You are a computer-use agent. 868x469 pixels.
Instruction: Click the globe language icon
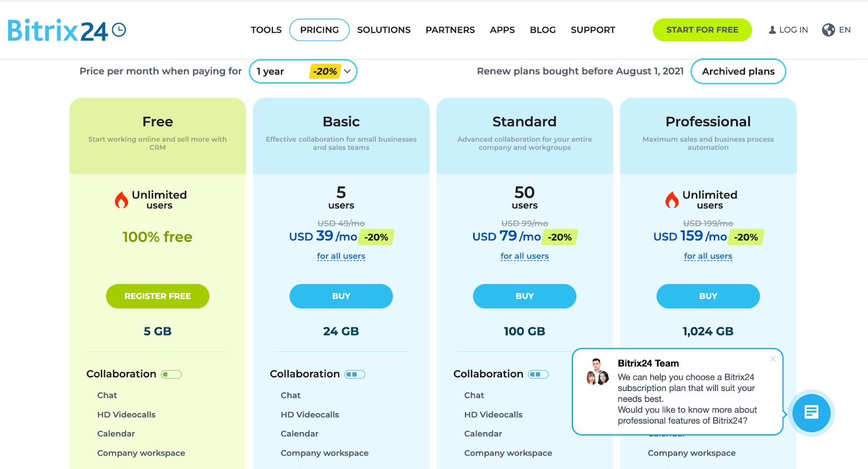(828, 30)
